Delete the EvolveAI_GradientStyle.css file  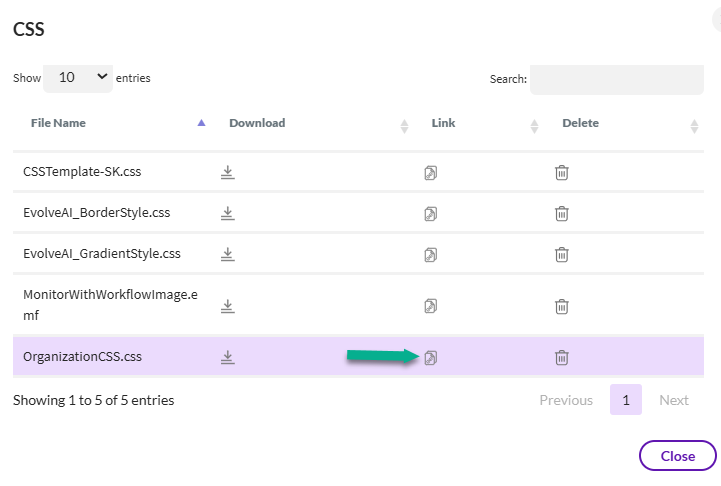pos(562,254)
